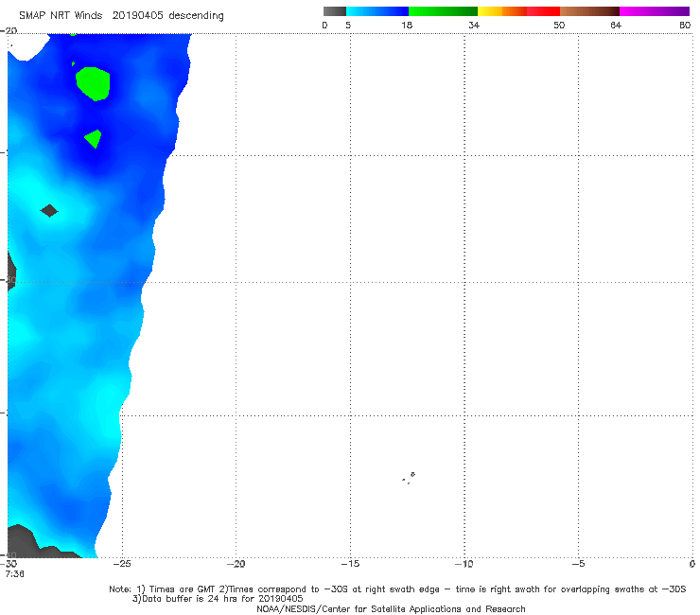
Task: Click the small green triangular wind patch
Action: (x=94, y=138)
